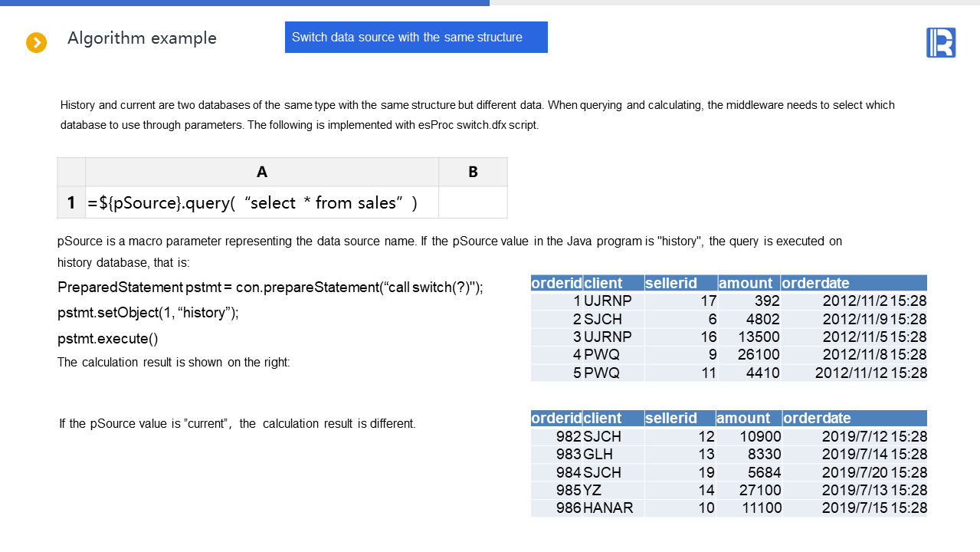Click the blue progress bar at top

tap(244, 3)
